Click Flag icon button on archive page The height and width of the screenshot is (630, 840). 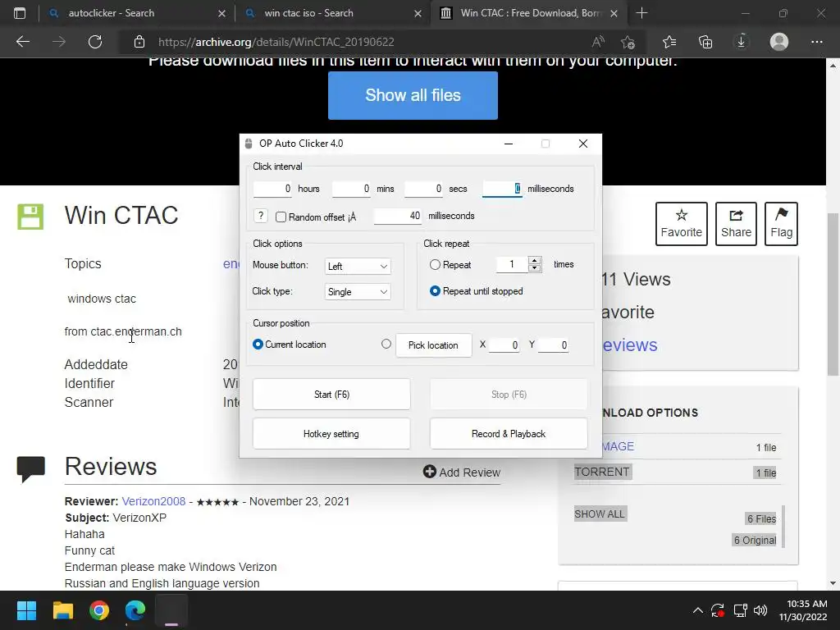[x=781, y=224]
